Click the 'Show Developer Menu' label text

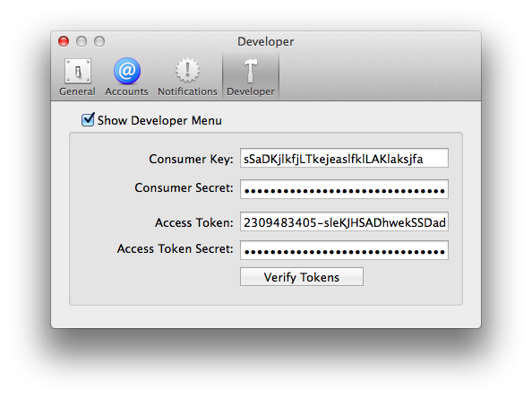[x=159, y=120]
